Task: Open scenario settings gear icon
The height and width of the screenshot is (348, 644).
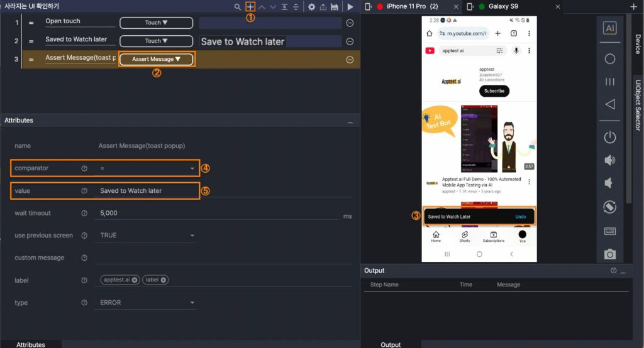Action: [x=311, y=7]
